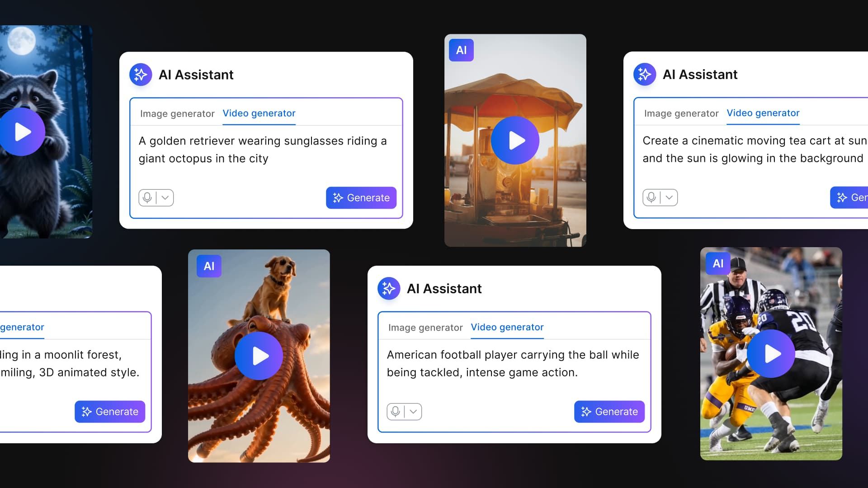Open the microphone dropdown in football prompt card
This screenshot has height=488, width=868.
(x=414, y=411)
